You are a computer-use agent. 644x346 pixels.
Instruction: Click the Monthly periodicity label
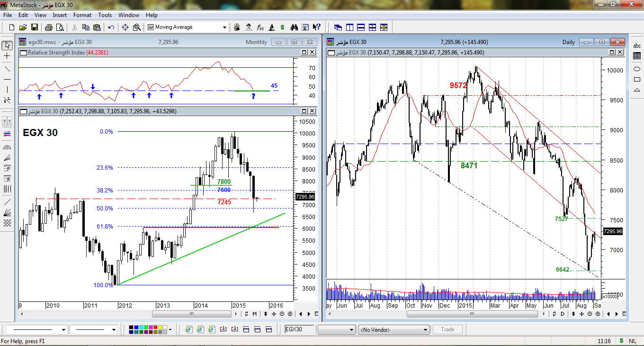(x=257, y=42)
